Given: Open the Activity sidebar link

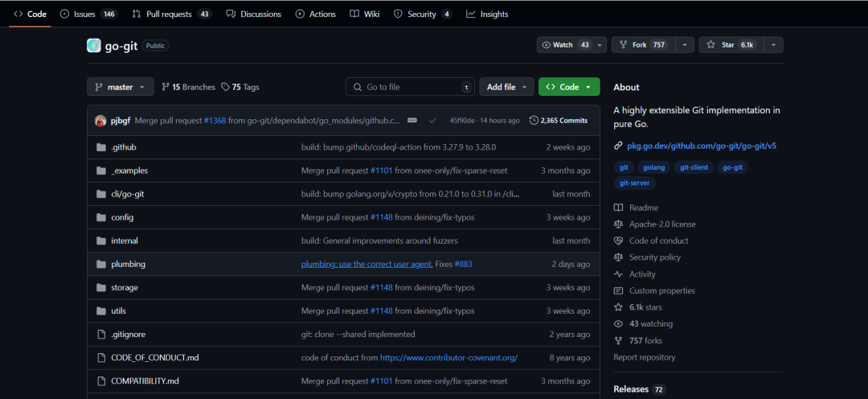Looking at the screenshot, I should pos(634,274).
